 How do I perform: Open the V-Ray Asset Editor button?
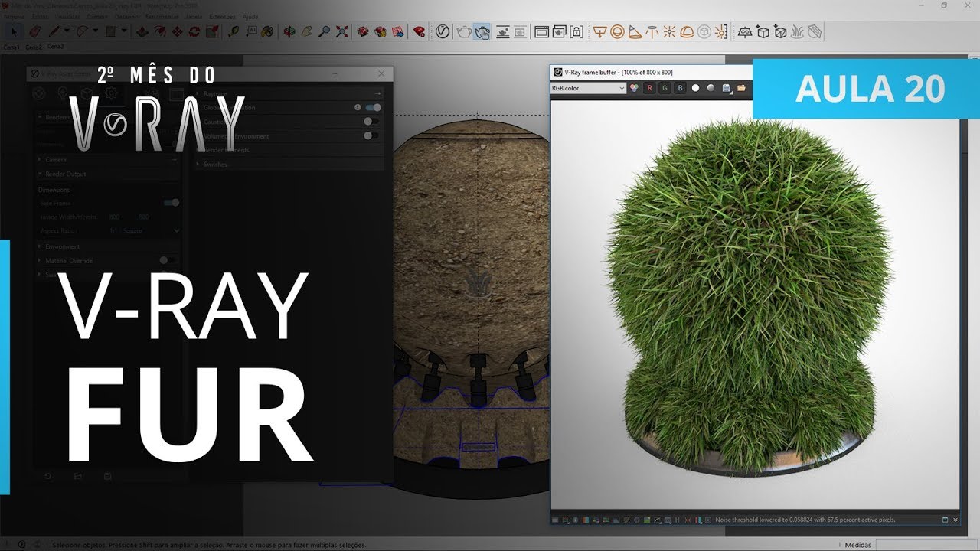[443, 32]
